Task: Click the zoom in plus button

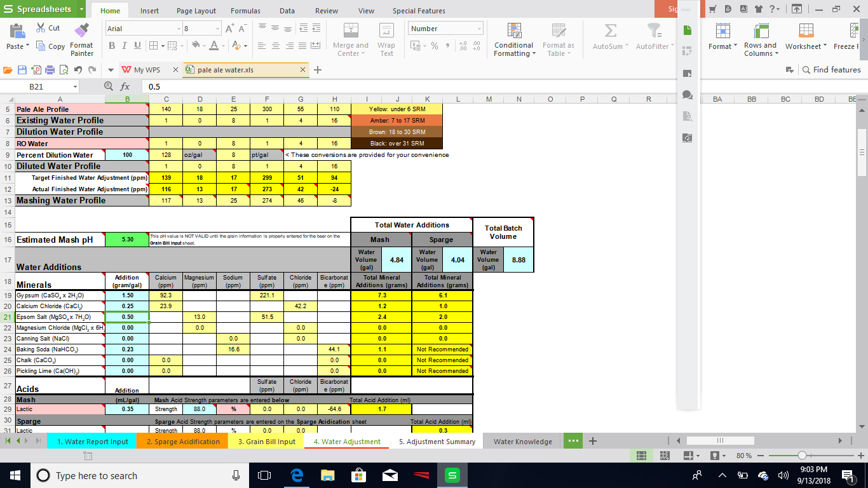Action: point(861,456)
